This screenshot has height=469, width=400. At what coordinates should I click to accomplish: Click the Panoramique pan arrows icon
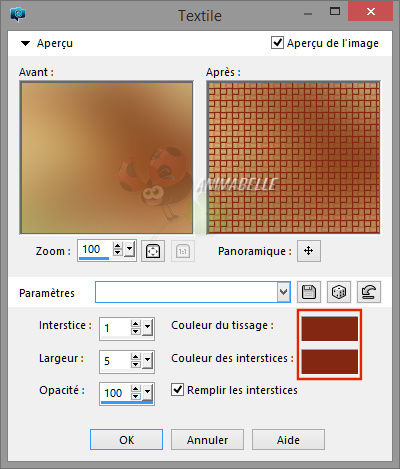(309, 251)
